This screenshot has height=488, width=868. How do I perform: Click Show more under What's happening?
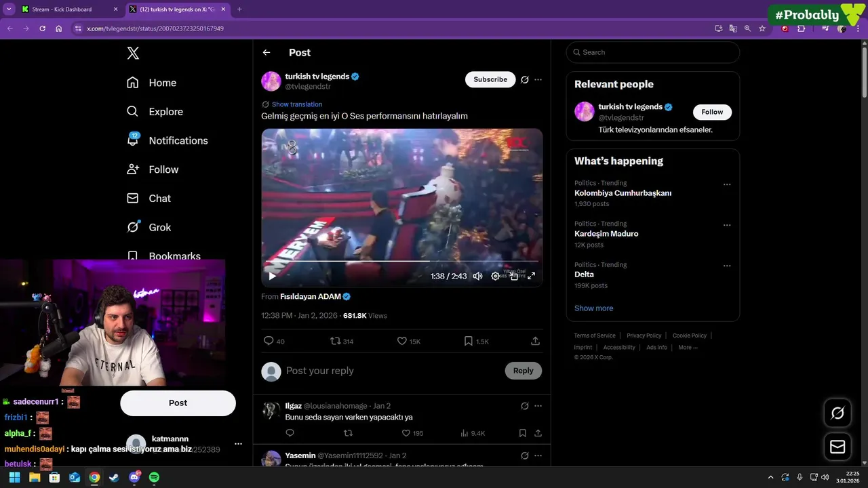tap(593, 308)
